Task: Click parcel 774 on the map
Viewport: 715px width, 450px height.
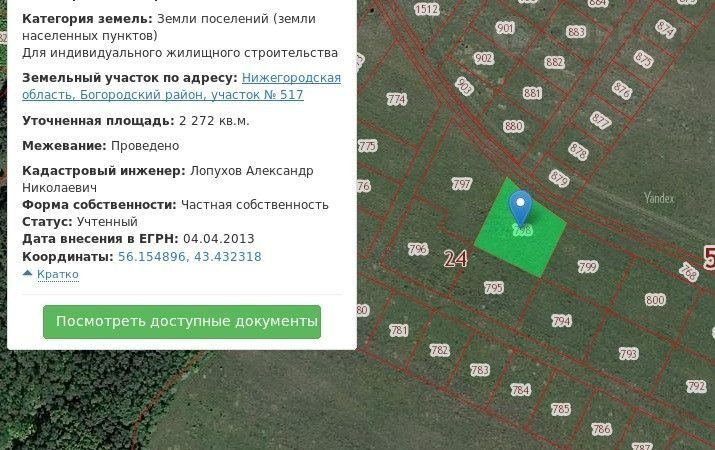Action: [397, 100]
